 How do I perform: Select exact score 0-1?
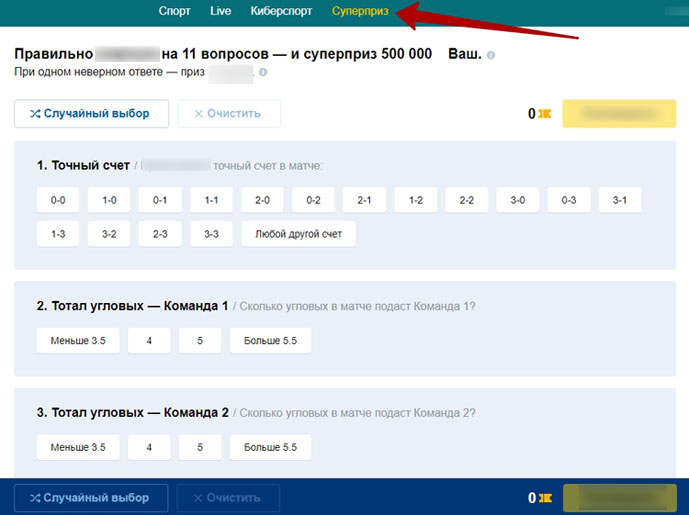[x=160, y=200]
